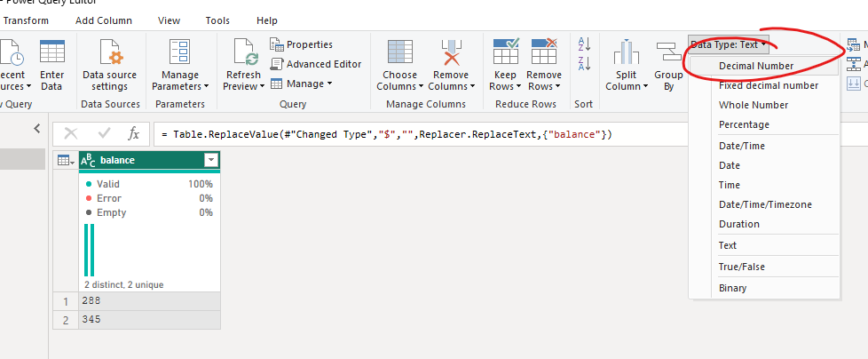Click the Manage Parameters icon
868x359 pixels.
click(180, 52)
